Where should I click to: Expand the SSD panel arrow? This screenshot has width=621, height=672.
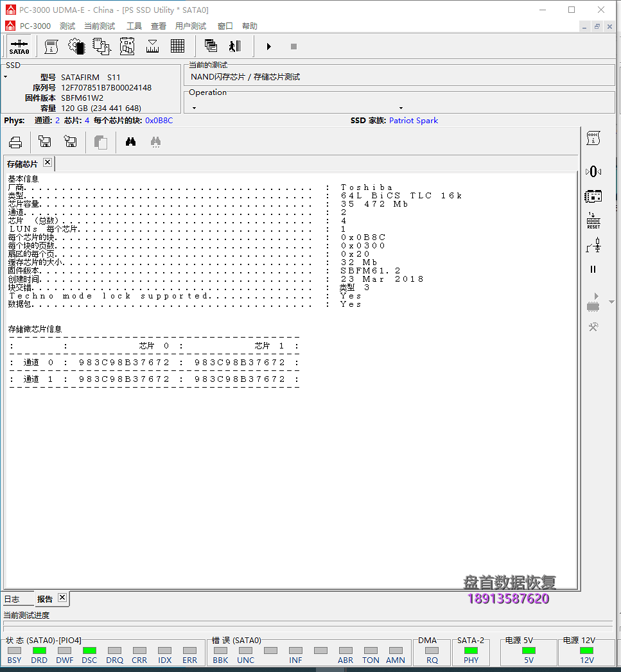pyautogui.click(x=6, y=77)
